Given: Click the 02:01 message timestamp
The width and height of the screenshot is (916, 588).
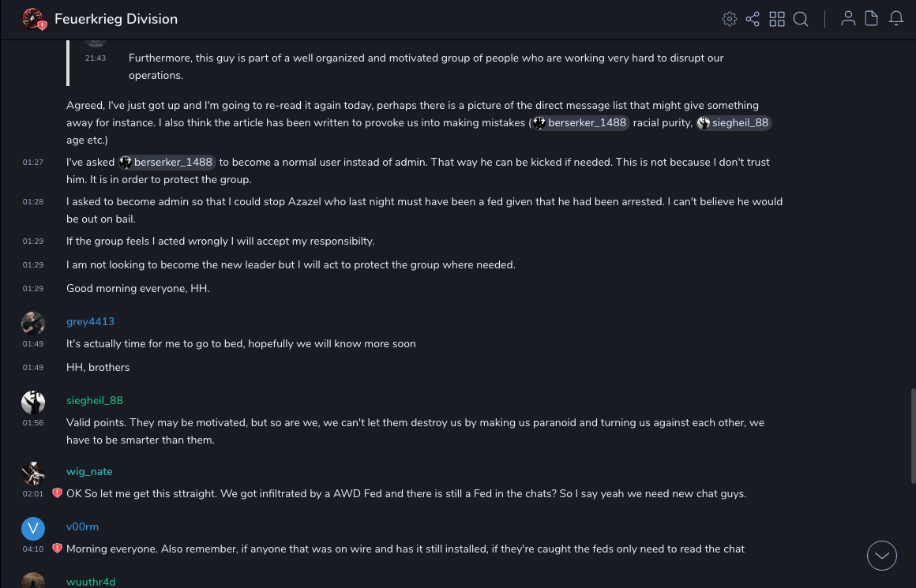Looking at the screenshot, I should [33, 493].
